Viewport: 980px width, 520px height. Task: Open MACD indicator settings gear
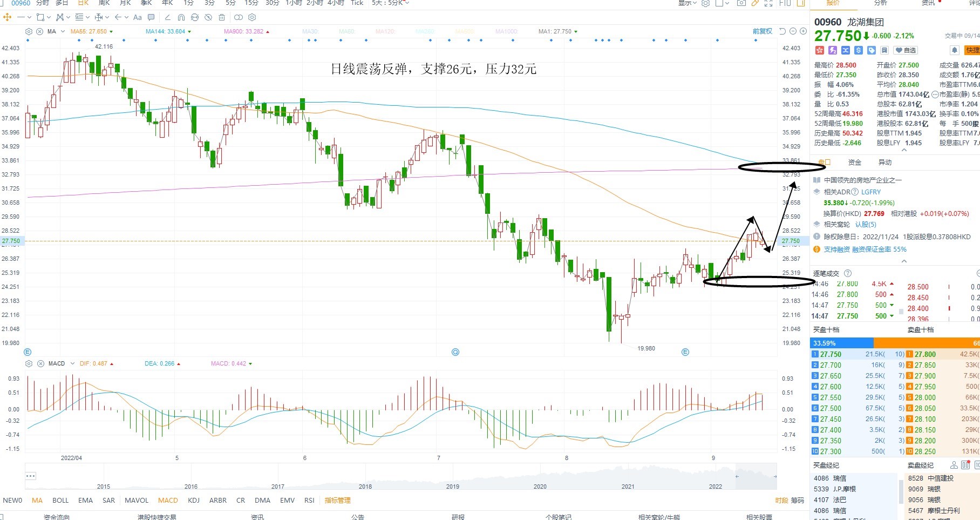29,363
